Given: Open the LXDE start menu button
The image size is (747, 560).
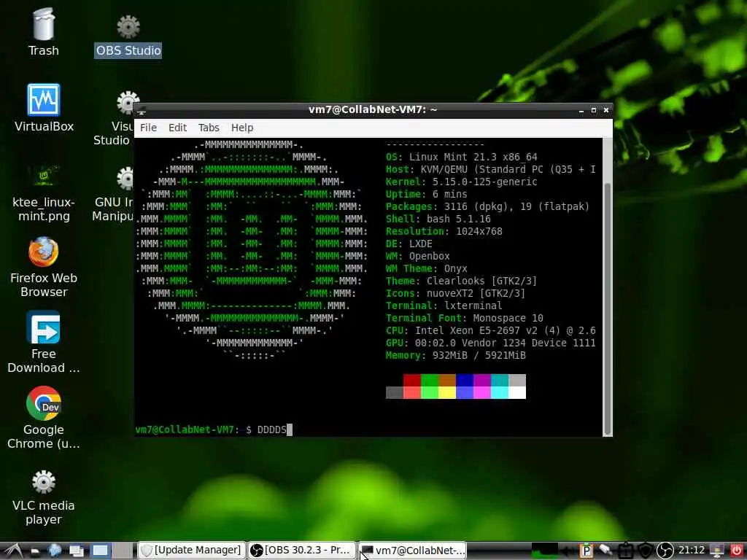Looking at the screenshot, I should pos(13,551).
